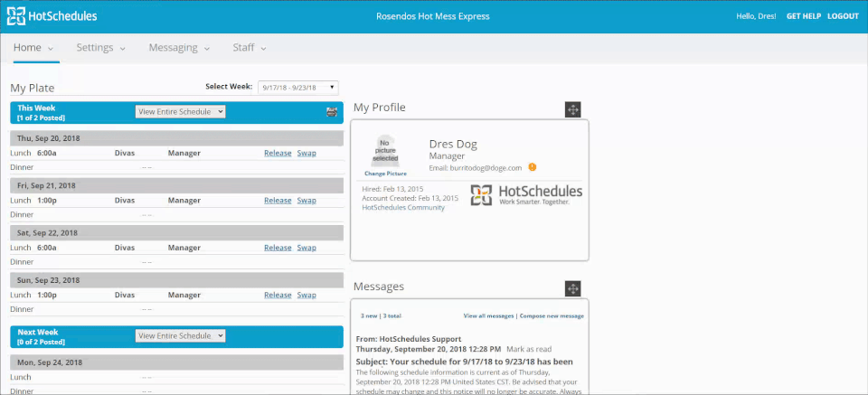Open the Home menu
The height and width of the screenshot is (395, 868).
tap(33, 48)
